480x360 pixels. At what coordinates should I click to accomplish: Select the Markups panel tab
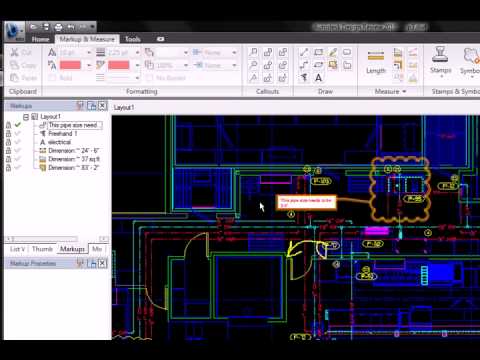pyautogui.click(x=72, y=249)
